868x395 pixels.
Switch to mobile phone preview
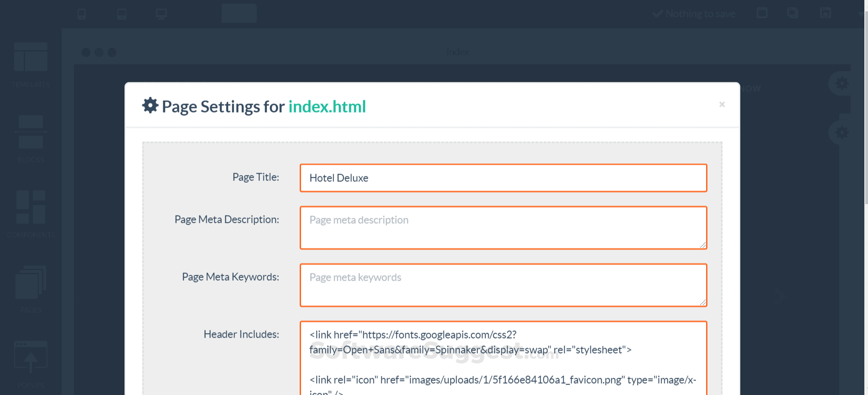(x=82, y=14)
